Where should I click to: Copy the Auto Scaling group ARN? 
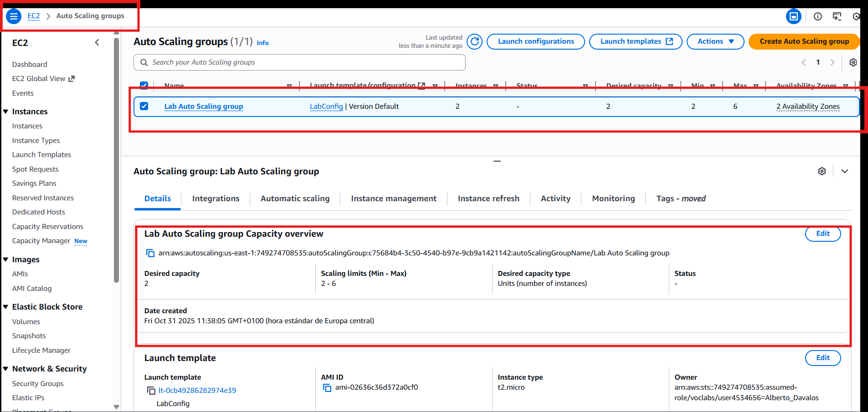point(150,253)
